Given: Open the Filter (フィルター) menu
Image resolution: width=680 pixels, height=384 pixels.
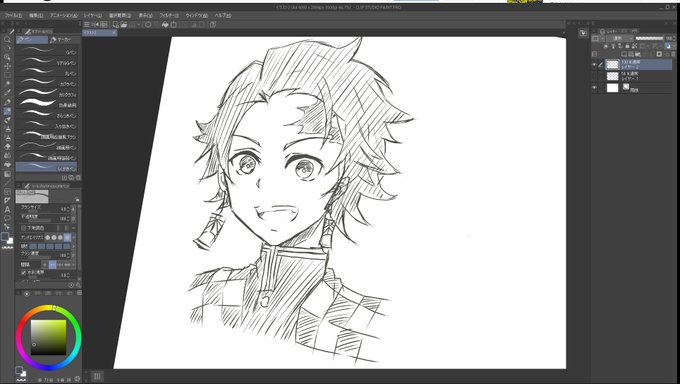Looking at the screenshot, I should (169, 15).
